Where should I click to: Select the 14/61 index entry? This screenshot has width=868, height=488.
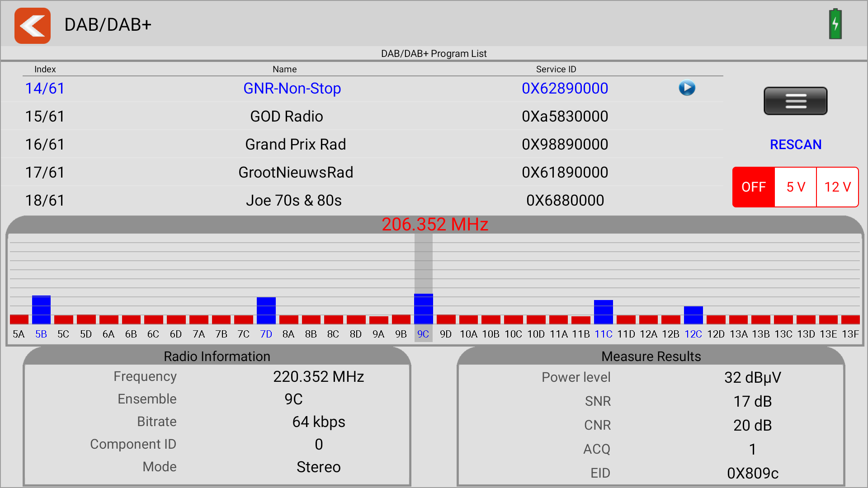(x=45, y=89)
